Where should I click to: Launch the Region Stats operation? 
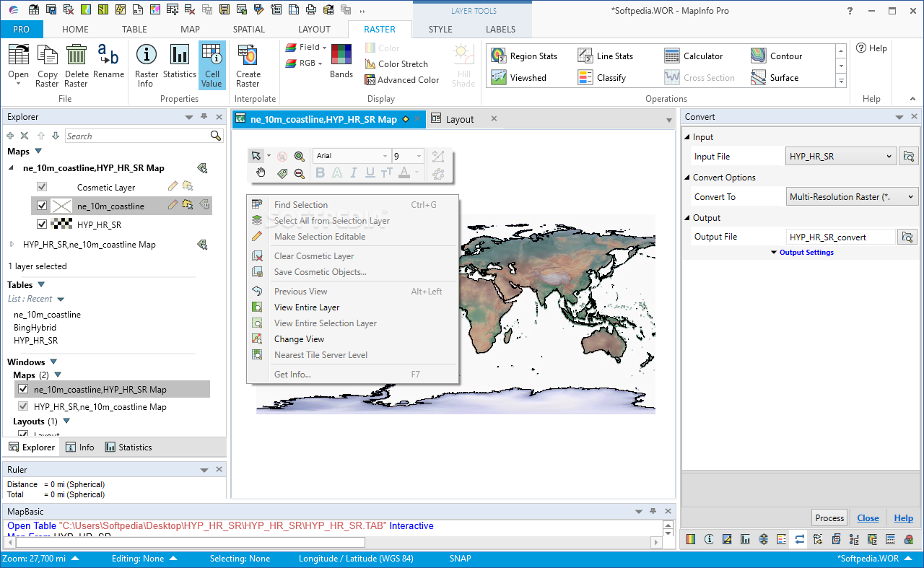[x=525, y=56]
